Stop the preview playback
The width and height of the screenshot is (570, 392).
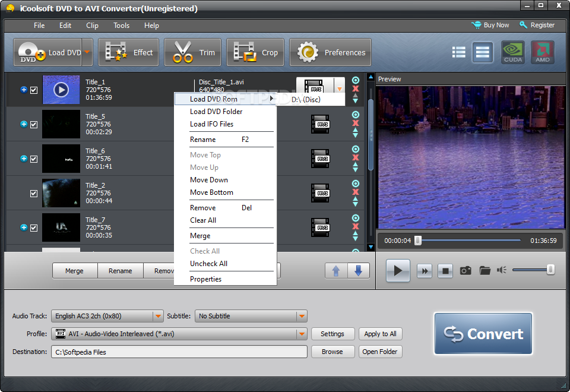pyautogui.click(x=445, y=271)
